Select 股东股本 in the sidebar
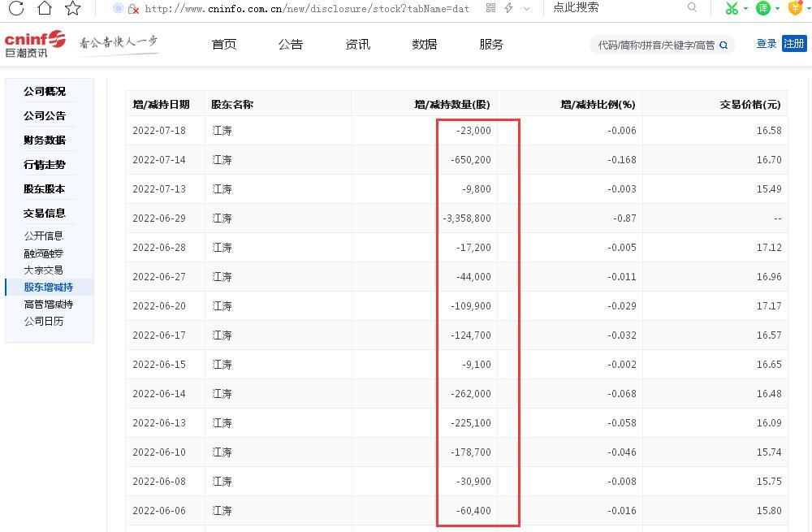This screenshot has height=532, width=812. tap(45, 189)
